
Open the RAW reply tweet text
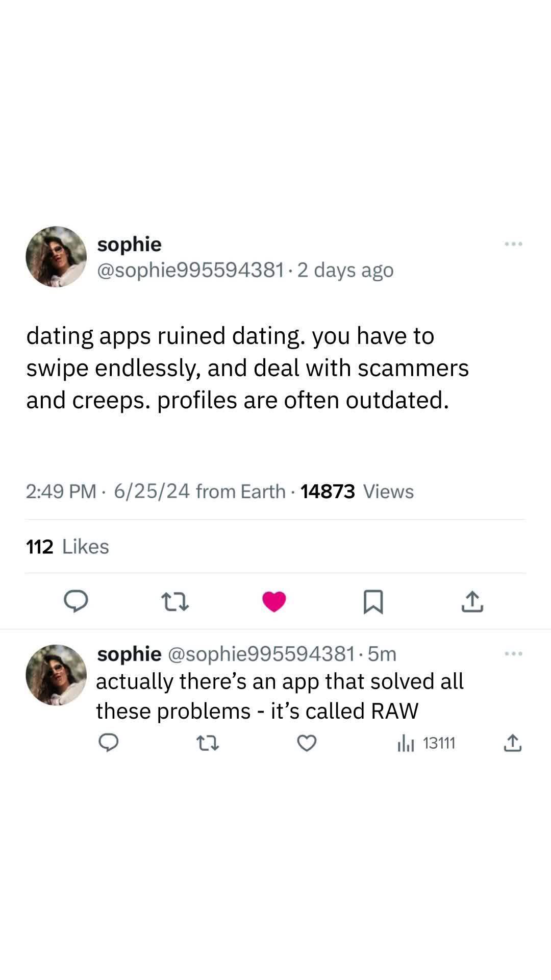pos(280,696)
